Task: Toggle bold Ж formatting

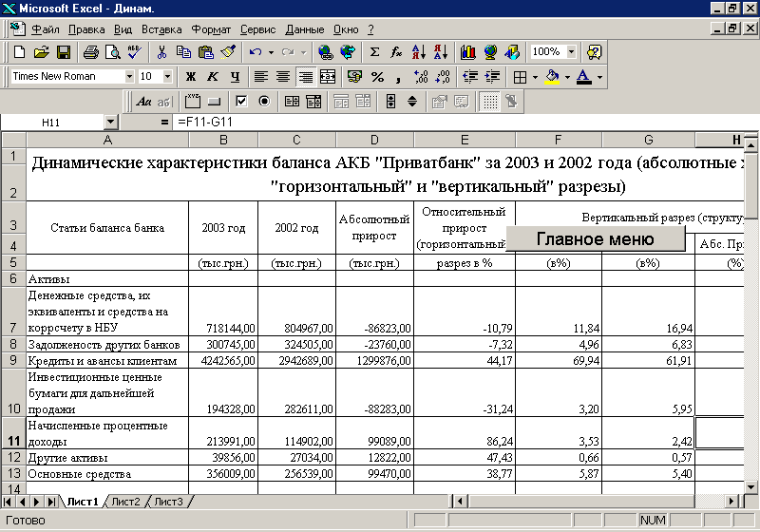Action: pos(191,77)
